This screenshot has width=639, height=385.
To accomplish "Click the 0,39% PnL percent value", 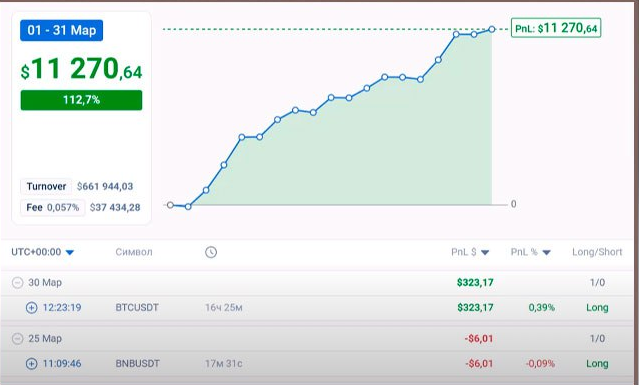I will pyautogui.click(x=542, y=308).
